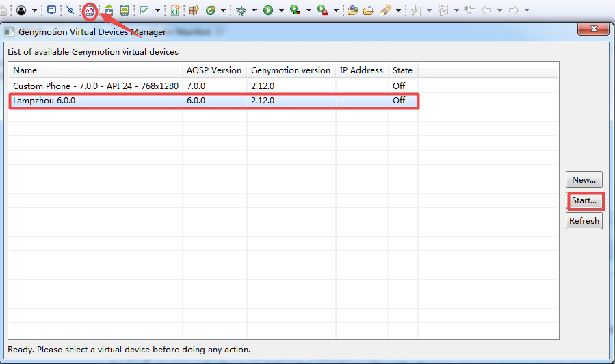615x364 pixels.
Task: Expand the New Java Class dropdown arrow
Action: point(223,10)
